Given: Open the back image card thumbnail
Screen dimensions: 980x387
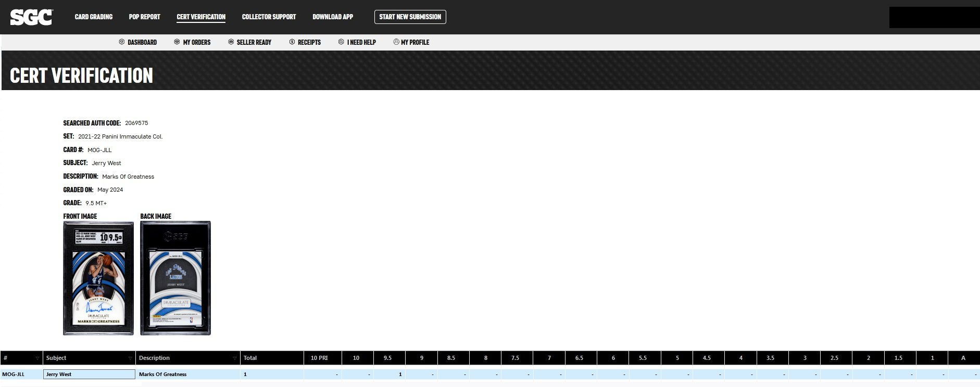Looking at the screenshot, I should 175,278.
